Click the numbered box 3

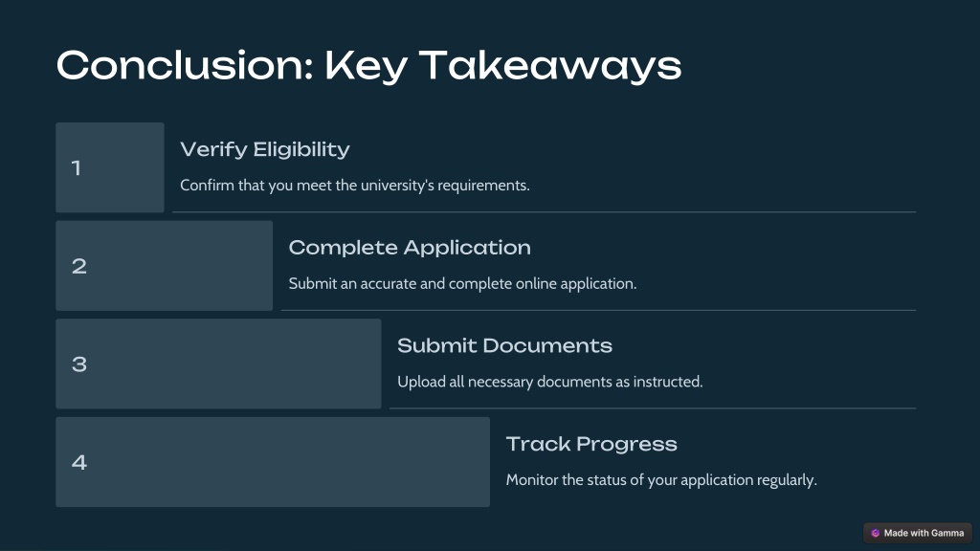pos(219,364)
